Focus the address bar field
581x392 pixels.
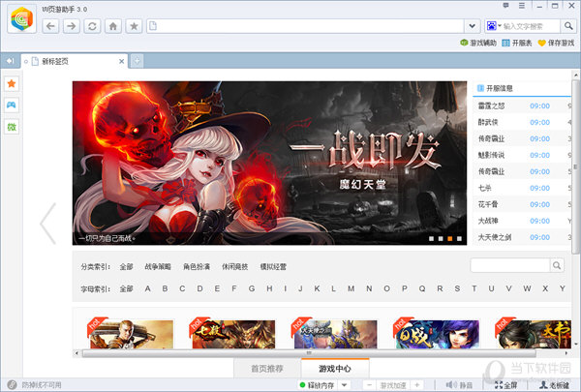tap(306, 26)
